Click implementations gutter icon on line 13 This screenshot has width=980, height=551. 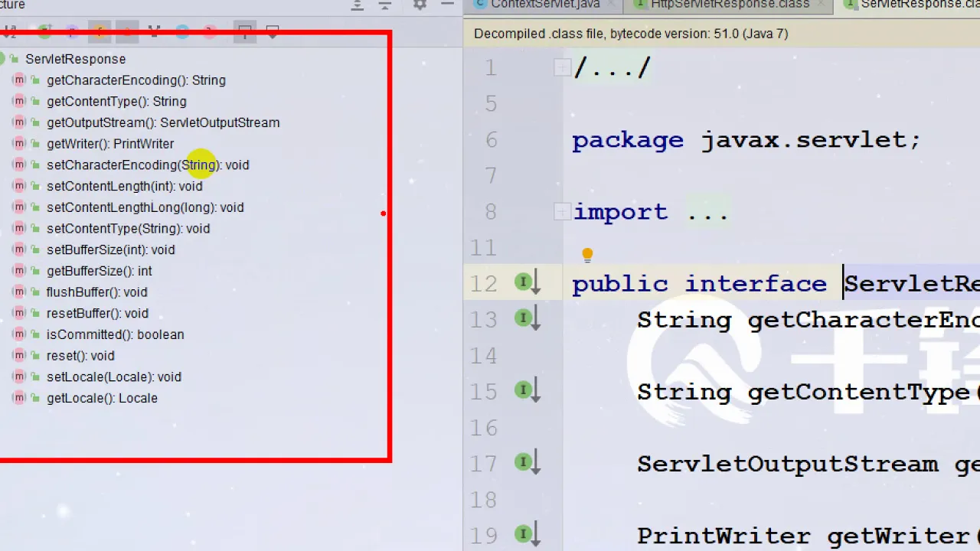[528, 319]
